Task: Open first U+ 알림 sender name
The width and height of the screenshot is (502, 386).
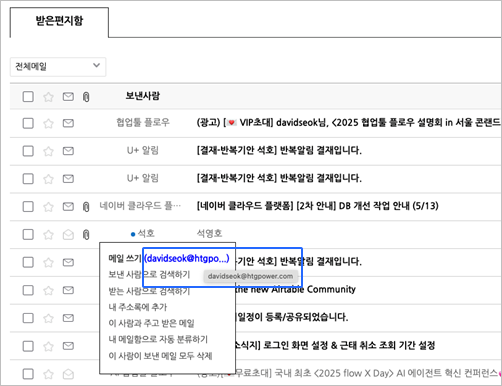Action: (143, 150)
